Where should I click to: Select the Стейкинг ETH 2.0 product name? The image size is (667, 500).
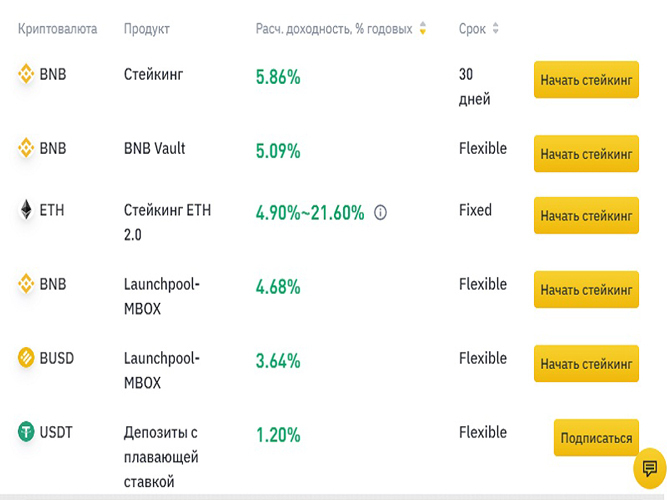coord(167,222)
